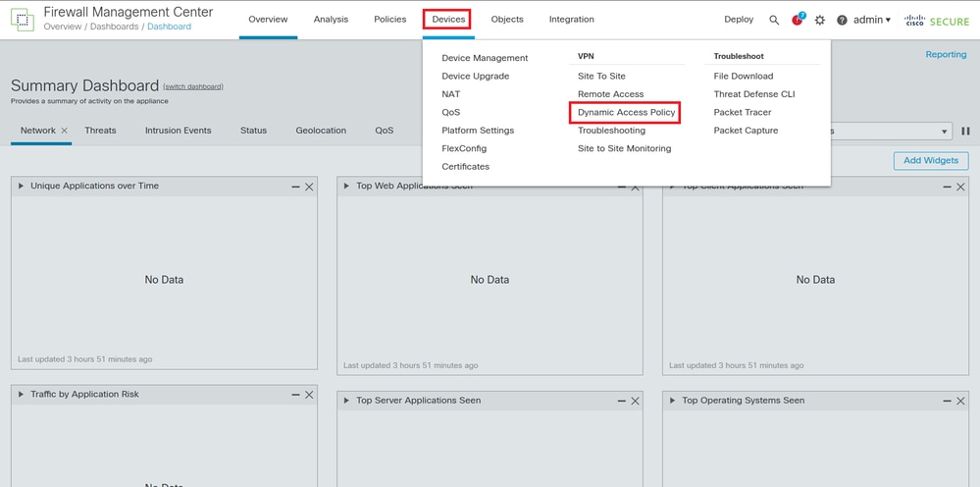Close the Traffic by Application Risk widget

(x=309, y=395)
